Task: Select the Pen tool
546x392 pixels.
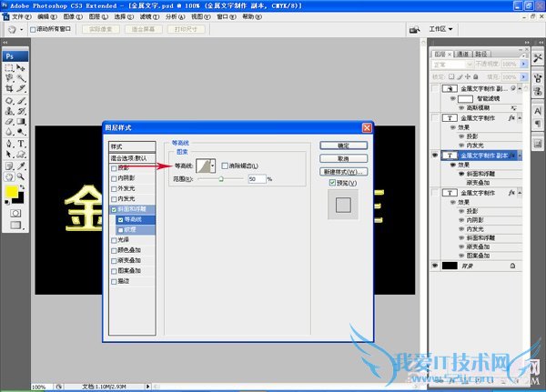Action: (x=9, y=144)
